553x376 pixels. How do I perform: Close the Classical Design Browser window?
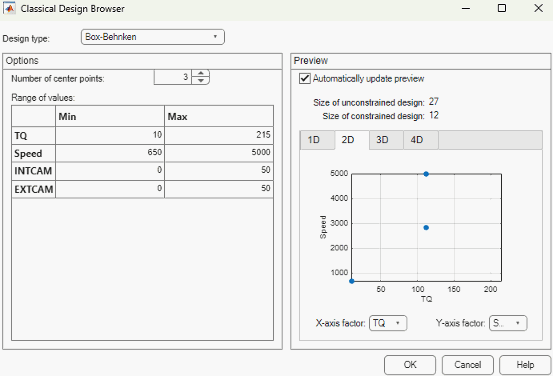pyautogui.click(x=538, y=8)
